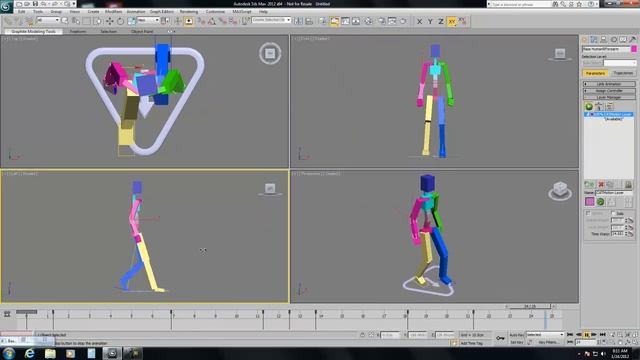Open the Customize menu
640x360 pixels.
(x=215, y=11)
